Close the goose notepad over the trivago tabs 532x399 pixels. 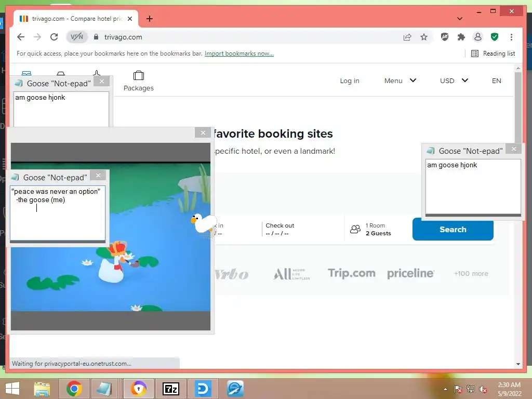tap(101, 82)
